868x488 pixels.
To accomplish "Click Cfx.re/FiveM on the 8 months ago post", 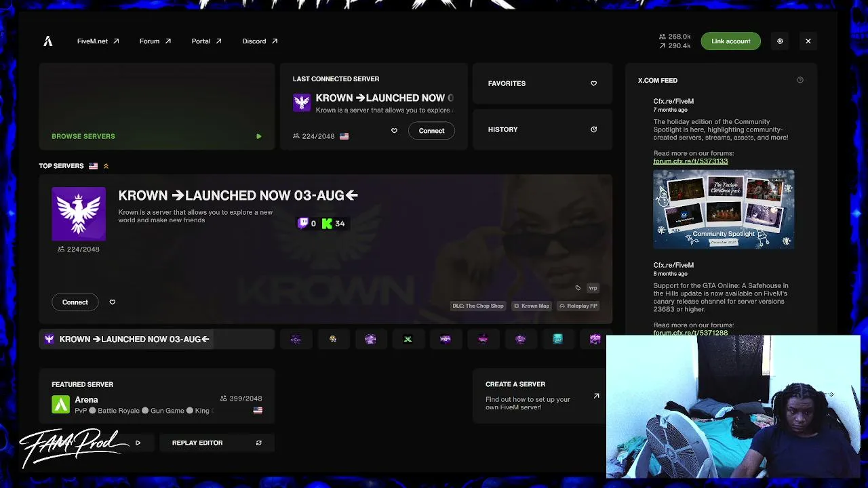I will point(673,265).
